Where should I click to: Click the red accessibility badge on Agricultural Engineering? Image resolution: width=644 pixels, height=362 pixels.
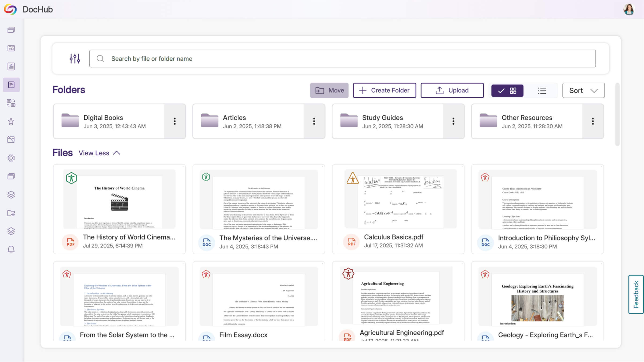click(x=348, y=274)
